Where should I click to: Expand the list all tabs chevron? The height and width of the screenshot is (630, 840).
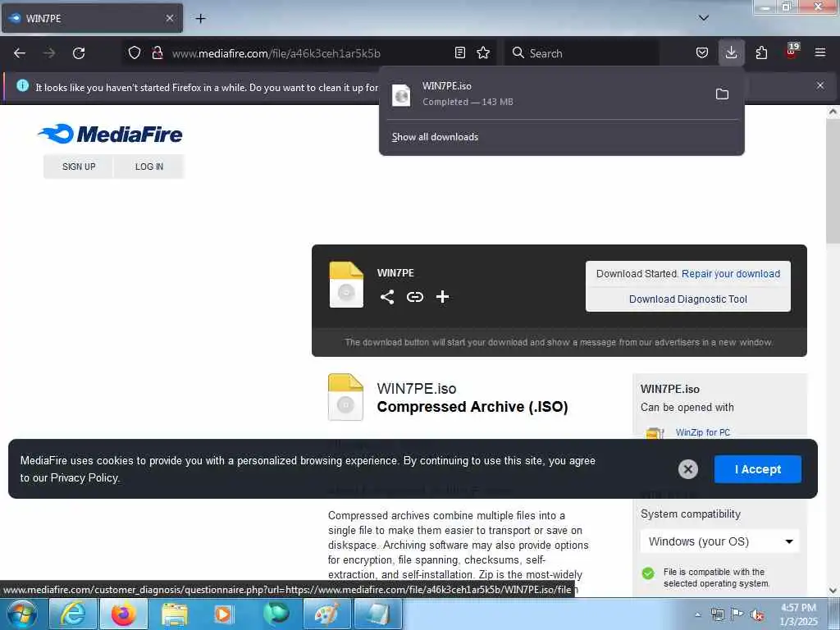[703, 18]
